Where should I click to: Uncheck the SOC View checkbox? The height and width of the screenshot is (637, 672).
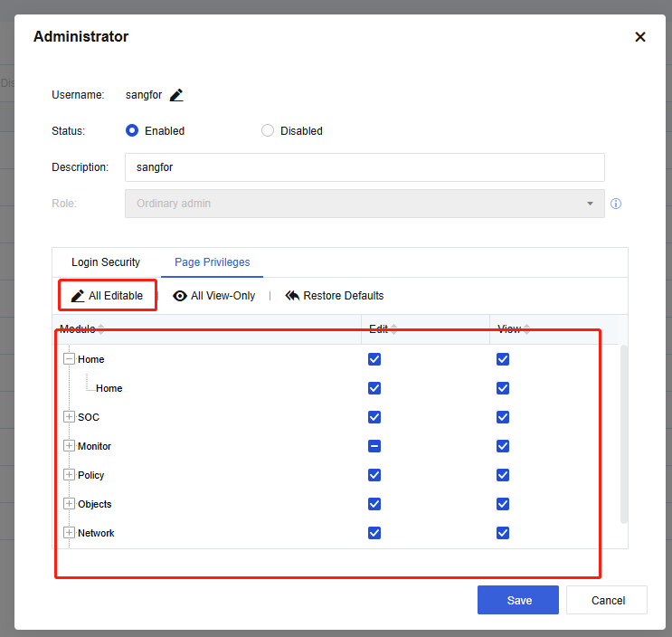[x=503, y=417]
